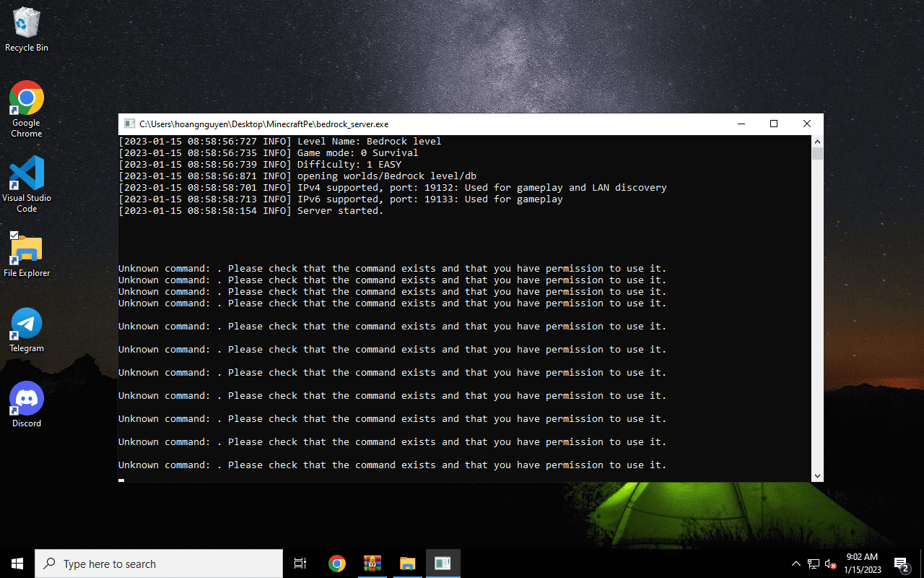Select the Discord desktop shortcut
The width and height of the screenshot is (924, 578).
(x=27, y=405)
